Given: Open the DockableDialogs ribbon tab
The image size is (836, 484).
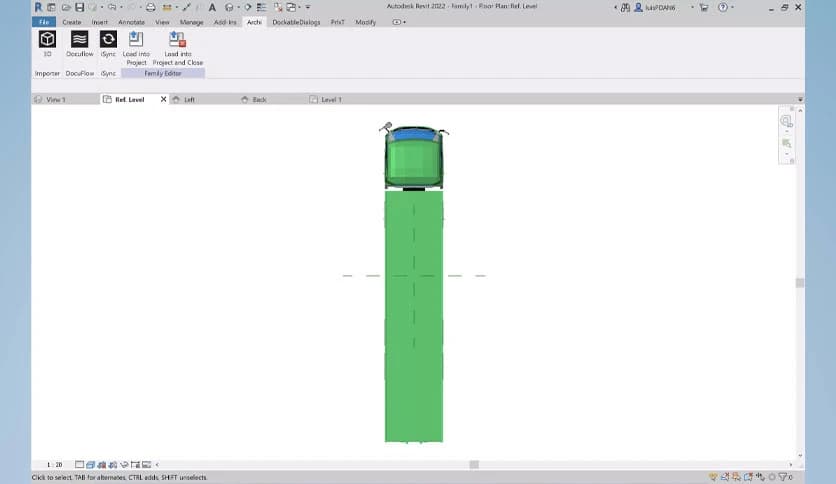Looking at the screenshot, I should (x=296, y=22).
